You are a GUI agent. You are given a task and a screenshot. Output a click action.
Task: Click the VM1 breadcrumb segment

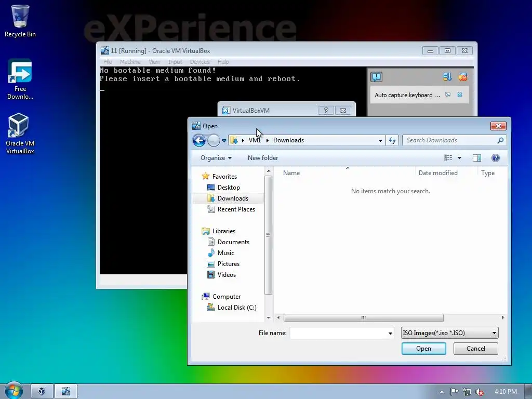point(255,140)
